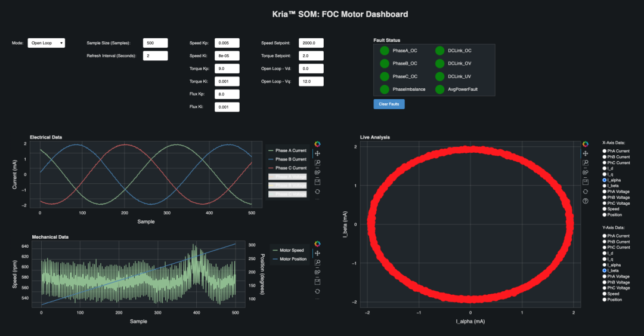Click Save icon in Electrical Data toolbar
Image resolution: width=644 pixels, height=336 pixels.
(x=318, y=182)
